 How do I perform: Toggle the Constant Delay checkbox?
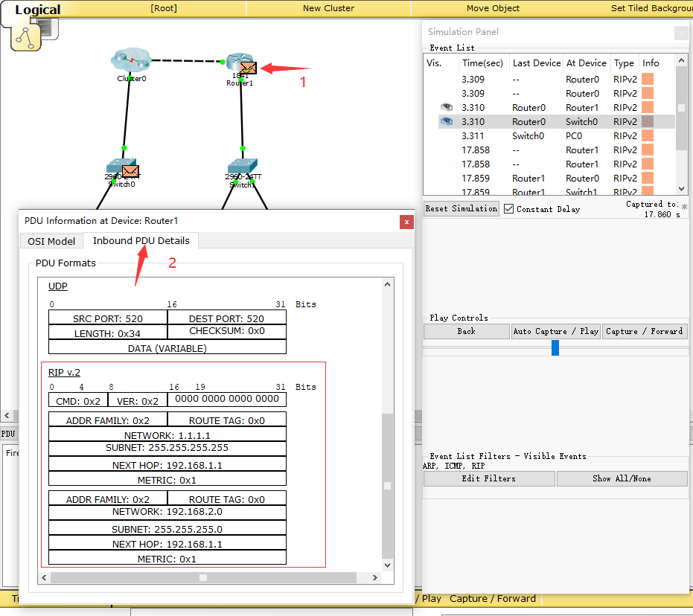[508, 209]
